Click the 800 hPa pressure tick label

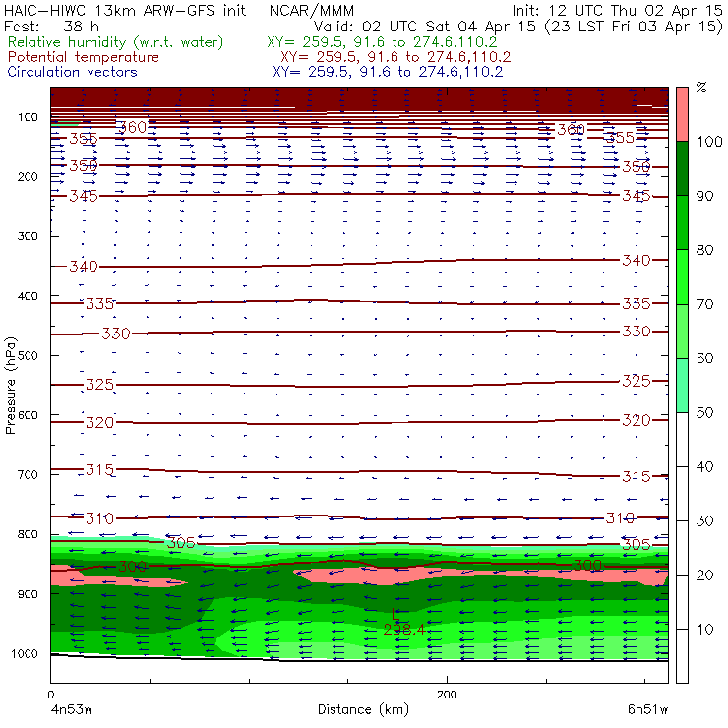click(x=28, y=534)
